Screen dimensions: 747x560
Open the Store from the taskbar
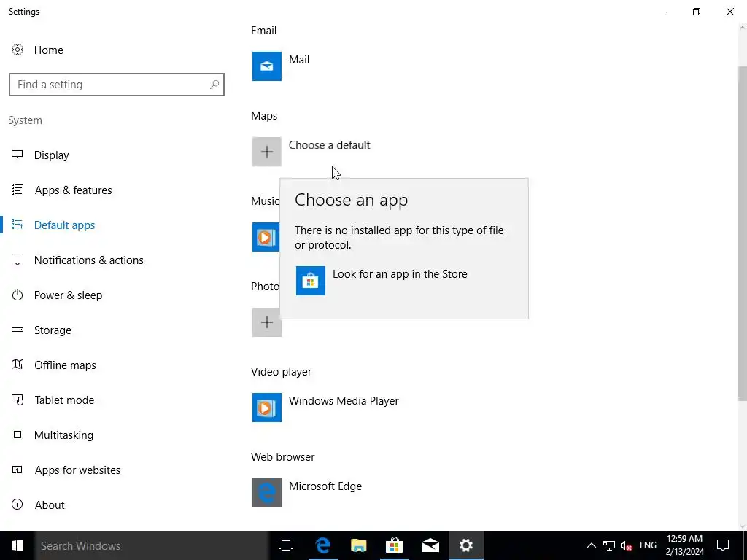(x=395, y=545)
